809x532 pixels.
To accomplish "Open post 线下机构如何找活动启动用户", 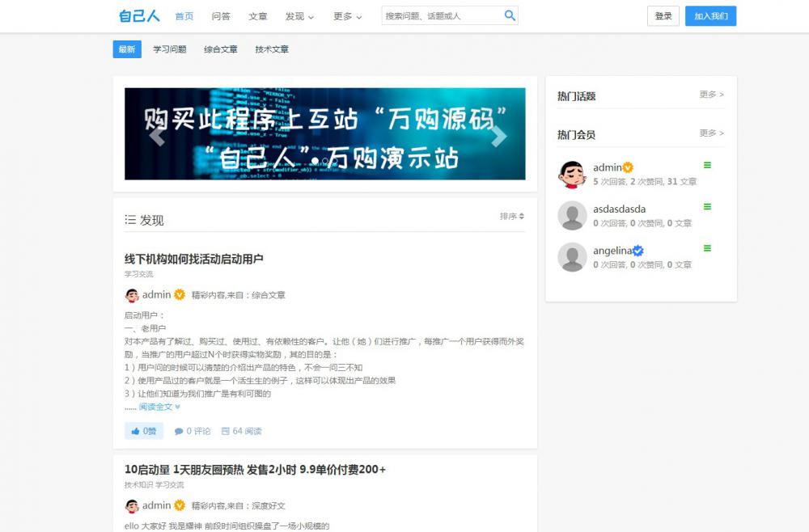I will pyautogui.click(x=194, y=259).
